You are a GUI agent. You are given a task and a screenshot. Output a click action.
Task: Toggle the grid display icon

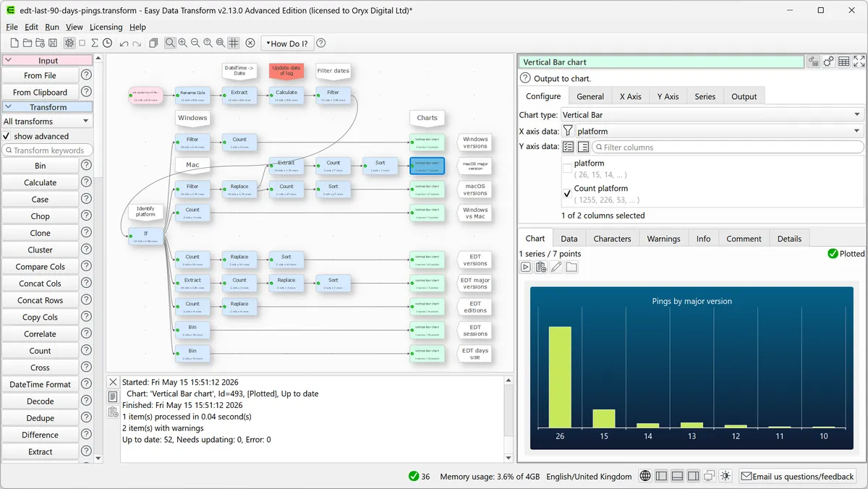(233, 43)
